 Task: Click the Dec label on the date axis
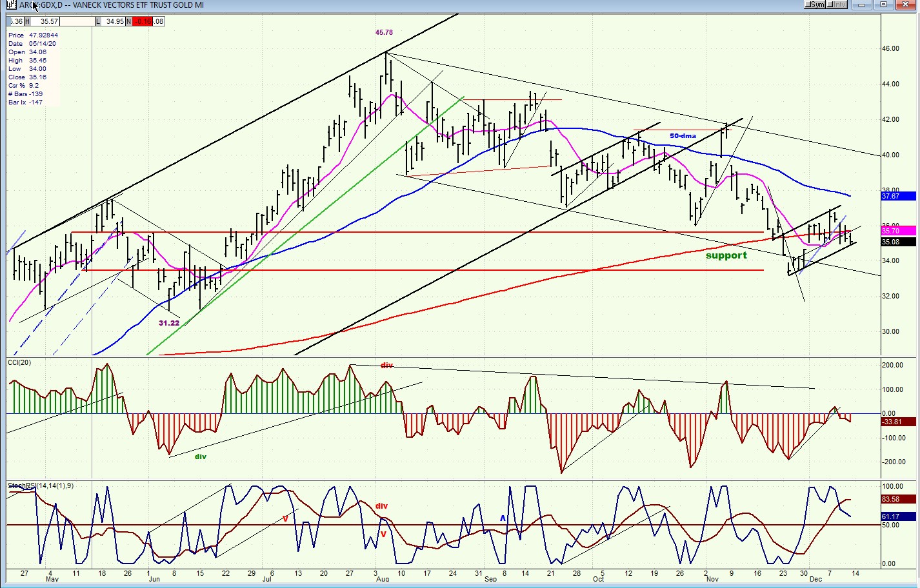point(815,580)
